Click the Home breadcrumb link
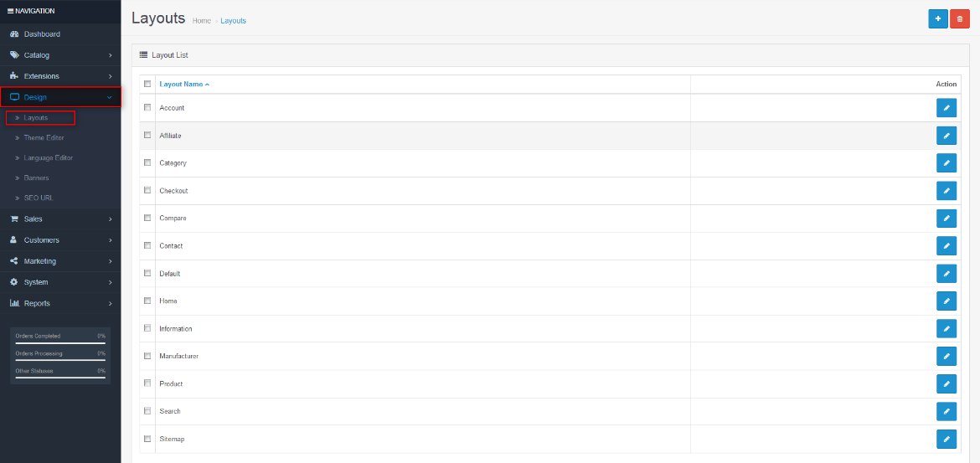 pos(201,21)
